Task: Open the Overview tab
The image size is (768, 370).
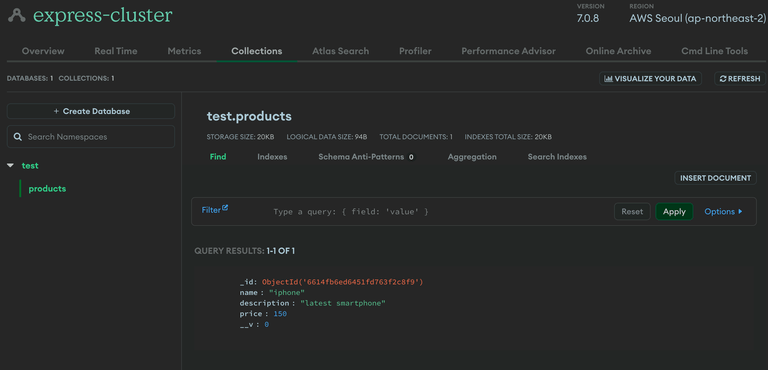Action: [x=43, y=51]
